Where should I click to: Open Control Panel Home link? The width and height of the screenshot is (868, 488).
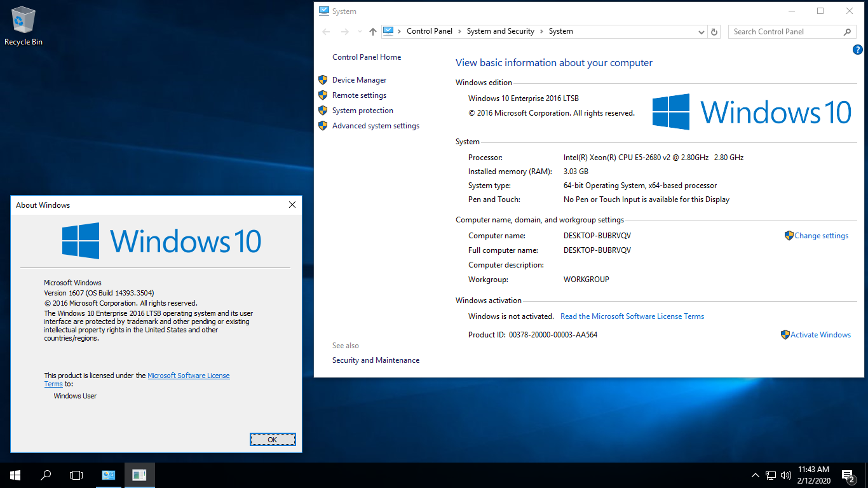point(367,57)
